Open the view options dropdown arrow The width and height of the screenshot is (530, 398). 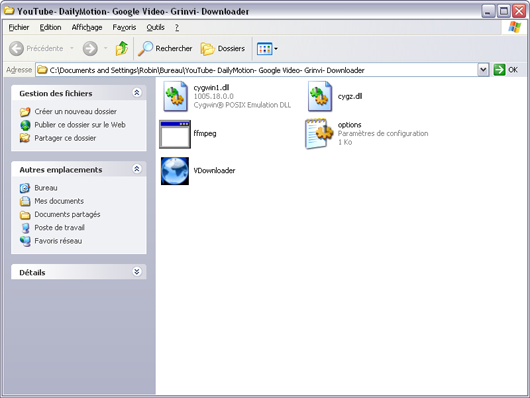(x=276, y=49)
